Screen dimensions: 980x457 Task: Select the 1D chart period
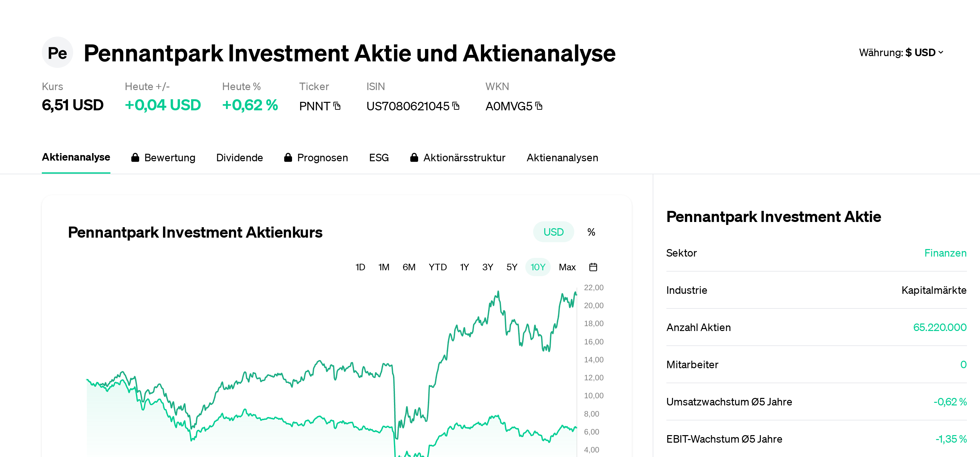tap(360, 267)
